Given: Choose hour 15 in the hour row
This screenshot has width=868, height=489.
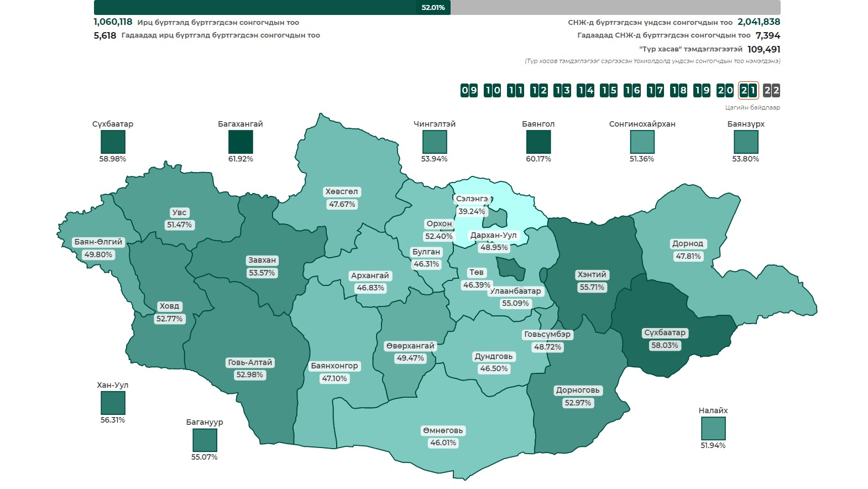Looking at the screenshot, I should 609,90.
